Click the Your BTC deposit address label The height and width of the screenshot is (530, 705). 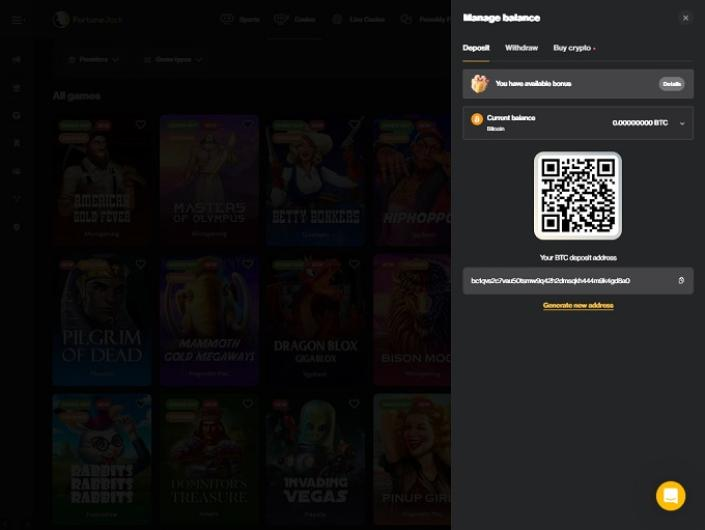pyautogui.click(x=578, y=258)
